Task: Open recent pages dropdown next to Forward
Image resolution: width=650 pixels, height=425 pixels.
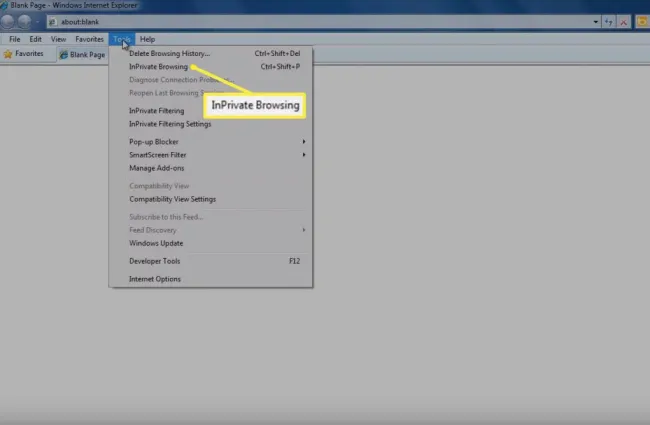Action: (x=38, y=22)
